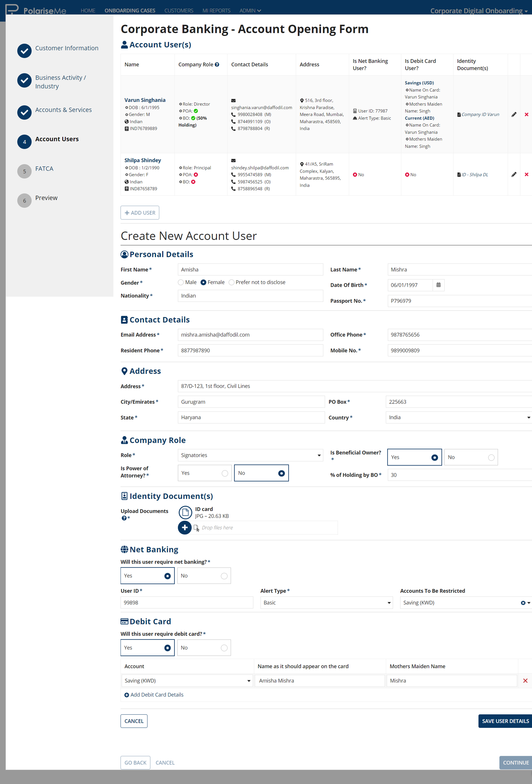Open the Country dropdown showing India
Viewport: 532px width, 784px height.
point(459,417)
